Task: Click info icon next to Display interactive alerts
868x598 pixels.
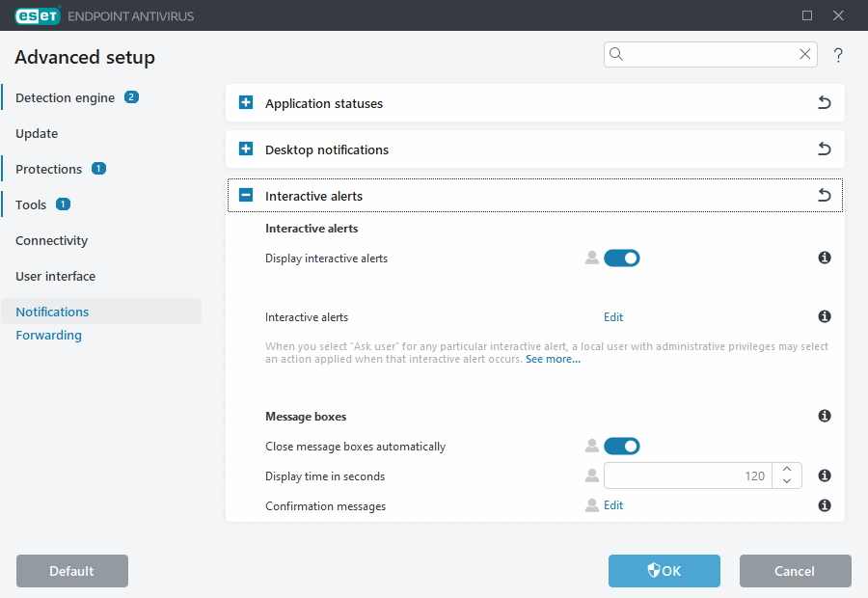Action: coord(825,258)
